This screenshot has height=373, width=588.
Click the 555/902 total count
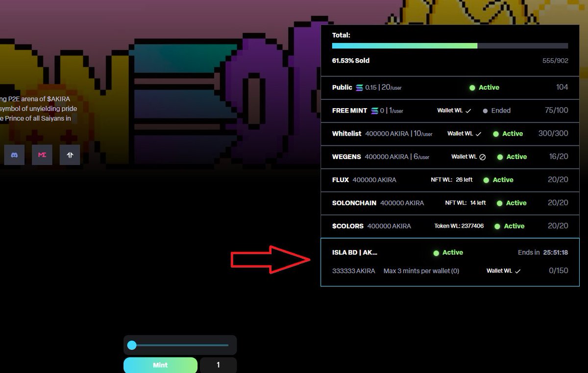pos(555,61)
